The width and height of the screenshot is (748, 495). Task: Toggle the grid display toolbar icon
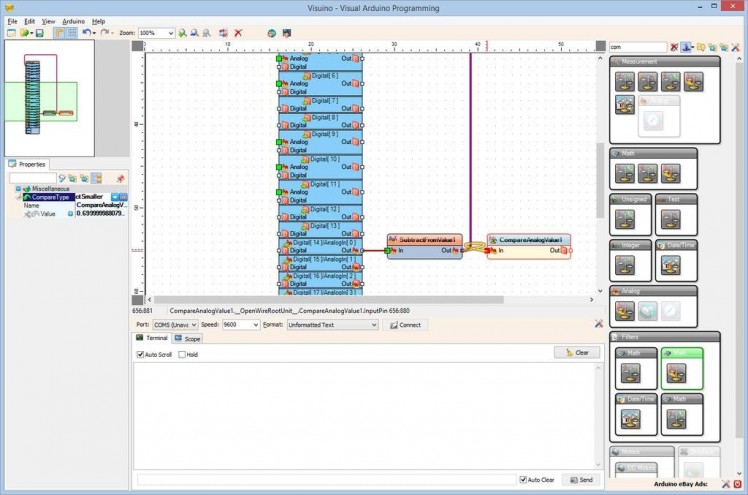pyautogui.click(x=72, y=33)
